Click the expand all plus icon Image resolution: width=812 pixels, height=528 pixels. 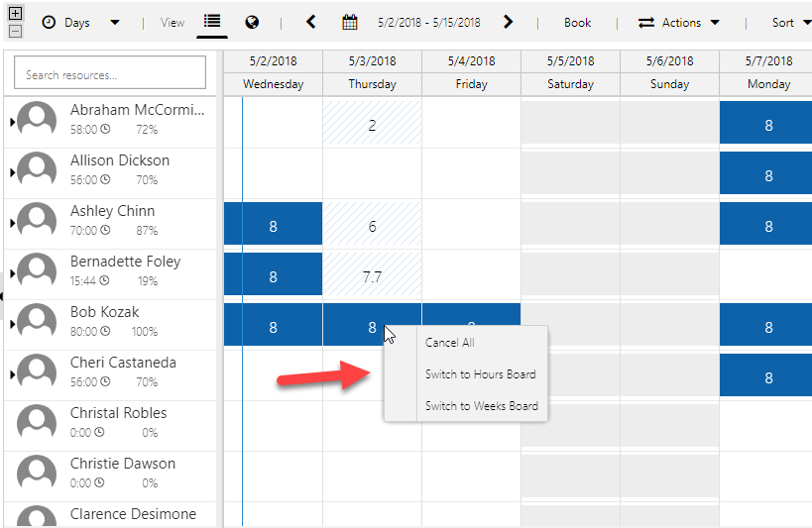pos(15,14)
